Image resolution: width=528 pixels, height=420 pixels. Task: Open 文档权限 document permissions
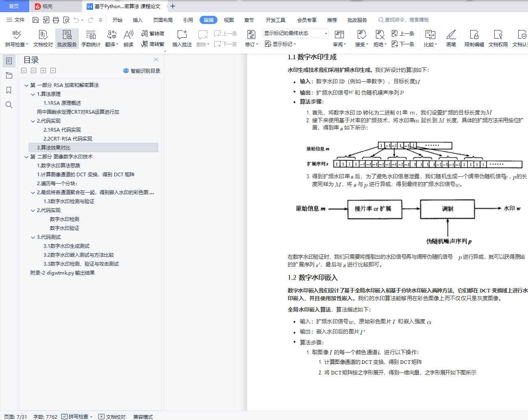click(x=498, y=38)
